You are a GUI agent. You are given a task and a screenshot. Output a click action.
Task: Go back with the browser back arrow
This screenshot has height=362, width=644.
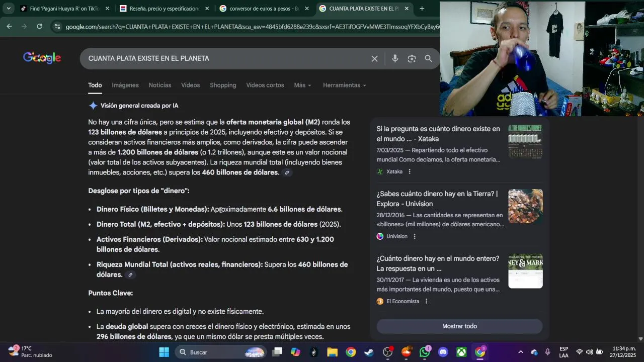pyautogui.click(x=9, y=26)
